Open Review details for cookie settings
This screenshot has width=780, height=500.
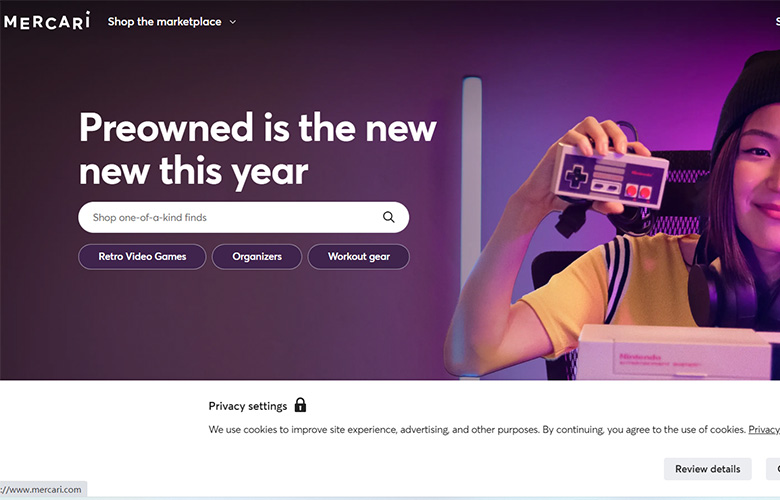coord(707,469)
